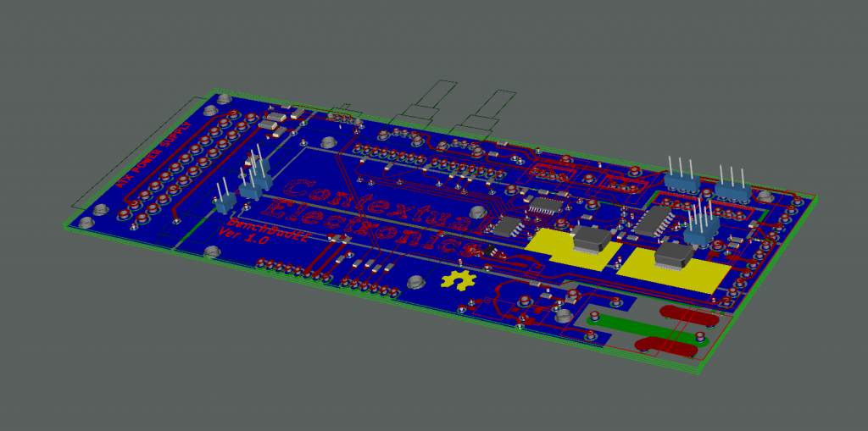Viewport: 868px width, 431px height.
Task: Click the 'Ver 1.0' silkscreen text
Action: (x=242, y=236)
